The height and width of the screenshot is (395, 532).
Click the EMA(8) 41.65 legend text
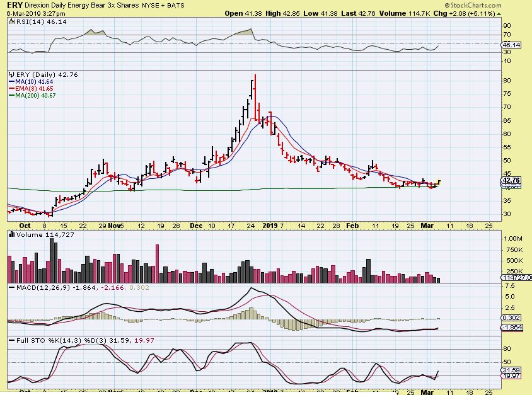point(34,88)
